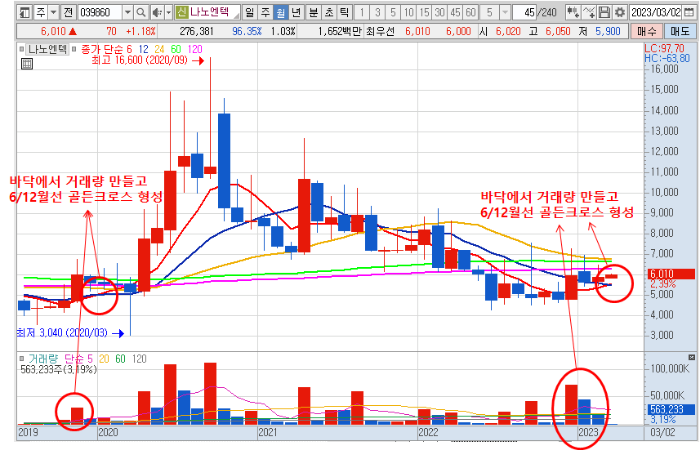Click the data table grid icon under legend

[27, 64]
